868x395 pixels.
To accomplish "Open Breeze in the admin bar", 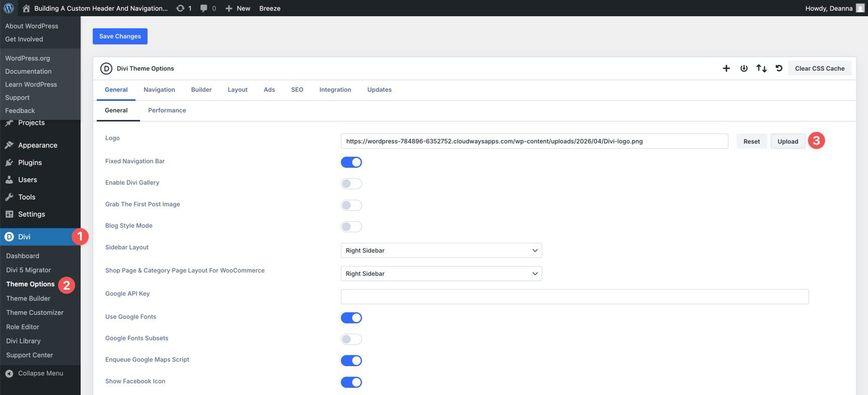I will [x=270, y=8].
